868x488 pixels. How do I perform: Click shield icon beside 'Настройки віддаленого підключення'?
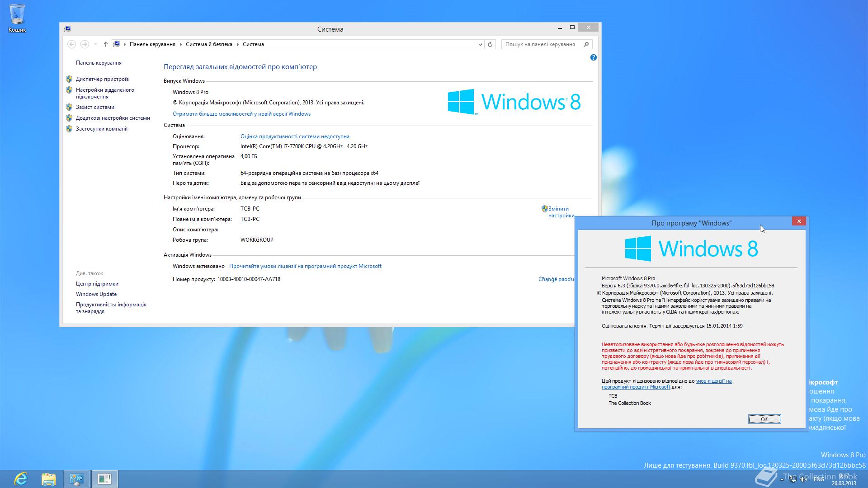point(69,90)
